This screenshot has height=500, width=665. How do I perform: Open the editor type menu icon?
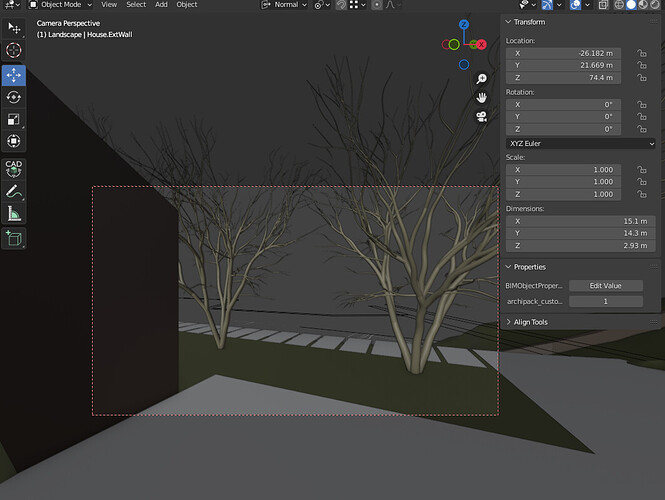[12, 5]
